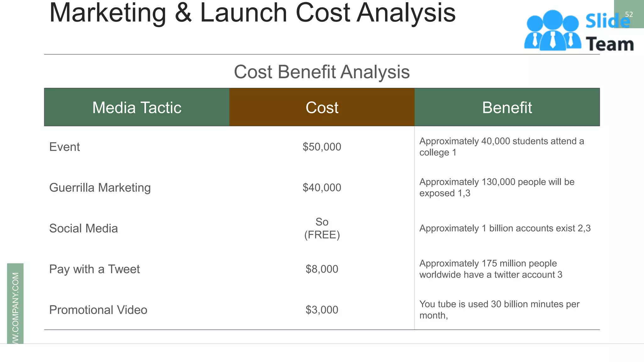Click the vertical COMPANY.COM side label
Screen dimensions: 644x362
point(15,304)
